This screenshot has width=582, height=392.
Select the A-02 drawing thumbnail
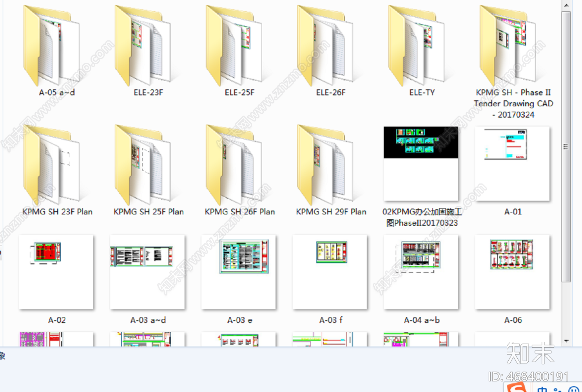56,272
